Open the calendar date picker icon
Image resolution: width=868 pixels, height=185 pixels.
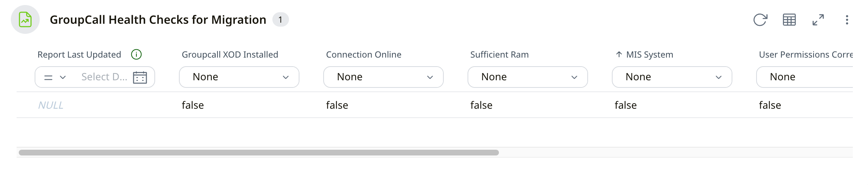(140, 77)
